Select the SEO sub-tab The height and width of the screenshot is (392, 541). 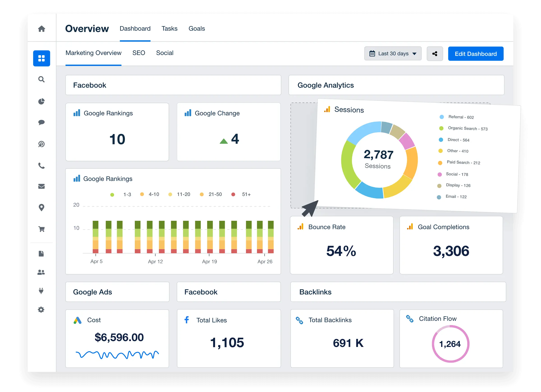139,53
